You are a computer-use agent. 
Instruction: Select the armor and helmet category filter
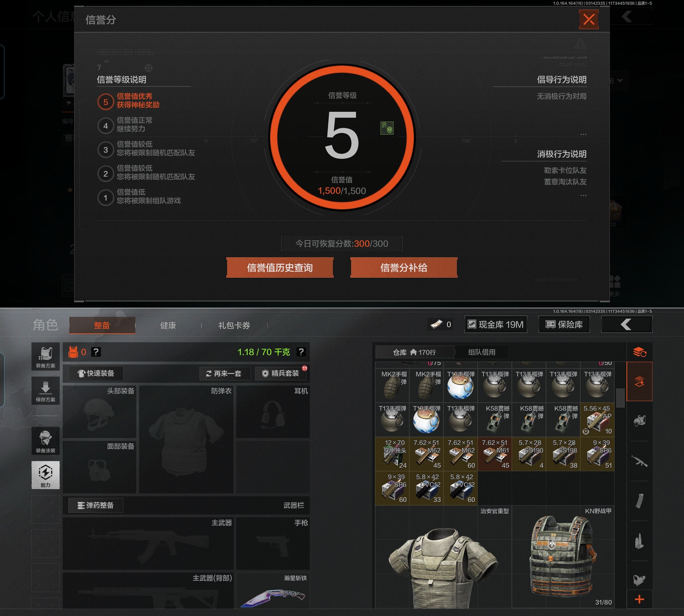tap(639, 421)
